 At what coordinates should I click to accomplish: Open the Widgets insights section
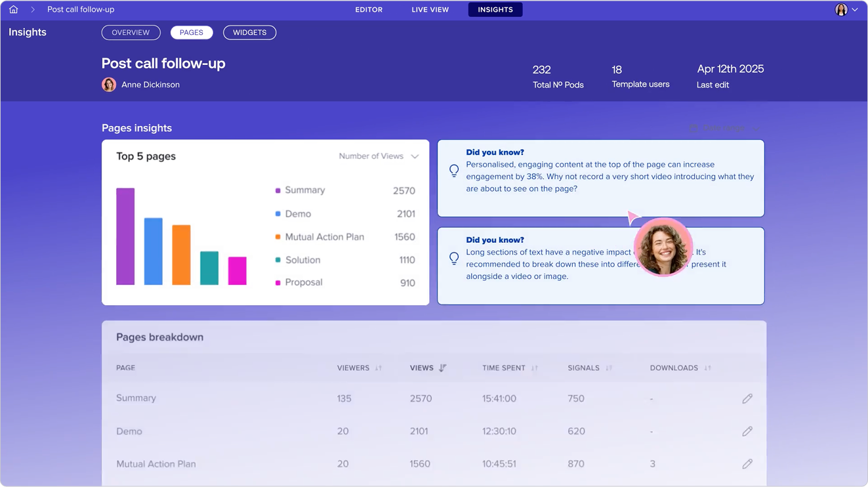(x=249, y=32)
